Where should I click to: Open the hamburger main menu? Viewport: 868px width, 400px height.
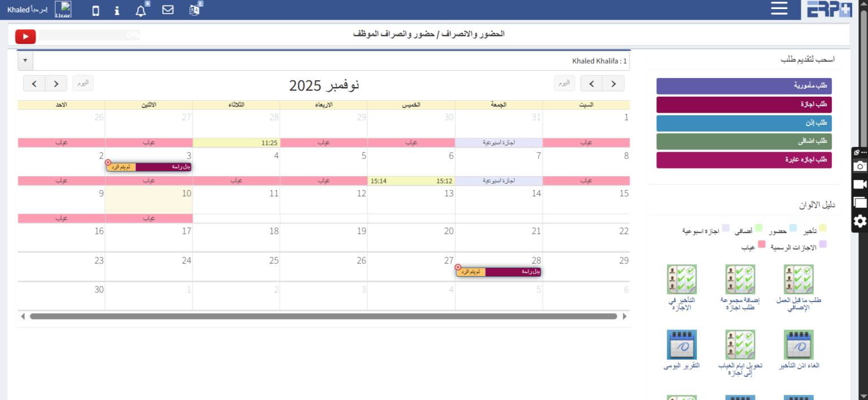click(779, 8)
